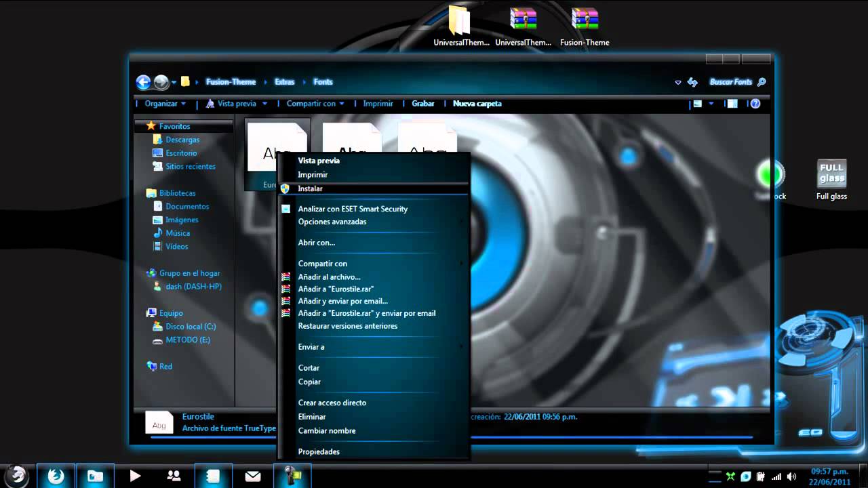This screenshot has width=868, height=488.
Task: Select Equipo in the sidebar
Action: pyautogui.click(x=171, y=313)
